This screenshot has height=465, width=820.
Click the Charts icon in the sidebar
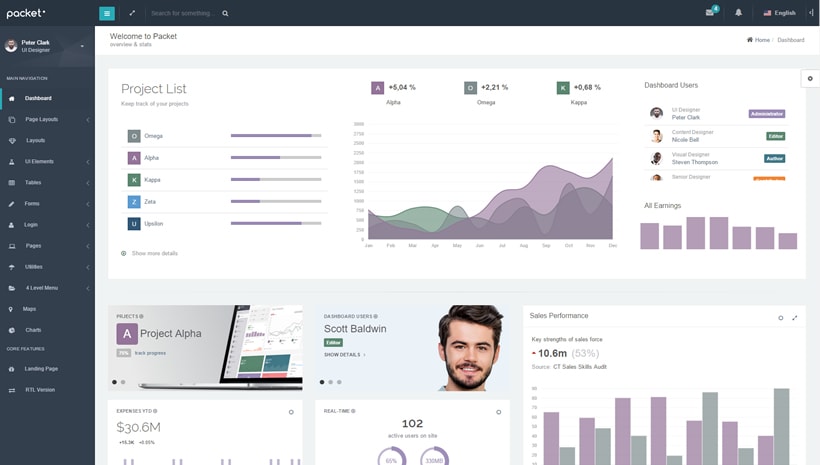[12, 330]
